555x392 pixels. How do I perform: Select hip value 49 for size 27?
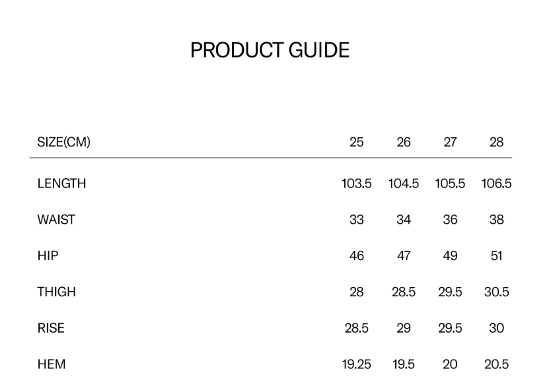point(450,255)
